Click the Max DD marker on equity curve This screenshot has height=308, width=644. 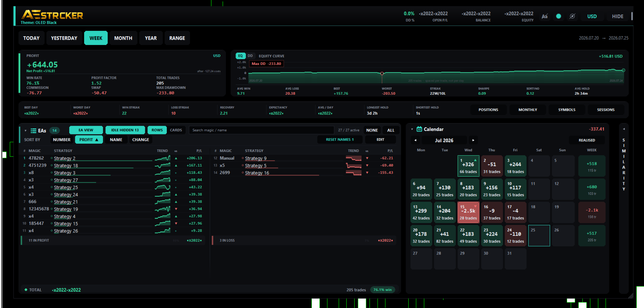click(382, 73)
